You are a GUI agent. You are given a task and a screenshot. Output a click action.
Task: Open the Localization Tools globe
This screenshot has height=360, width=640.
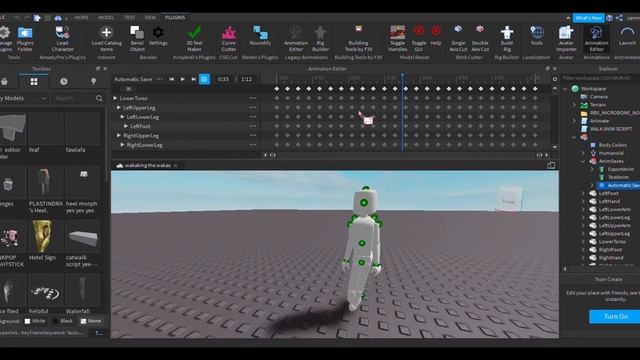point(537,32)
